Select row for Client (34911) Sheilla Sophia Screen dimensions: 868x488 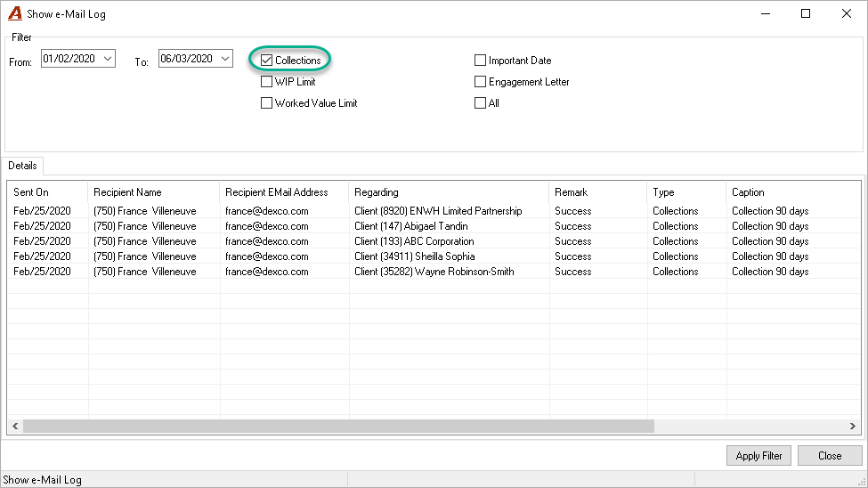434,256
